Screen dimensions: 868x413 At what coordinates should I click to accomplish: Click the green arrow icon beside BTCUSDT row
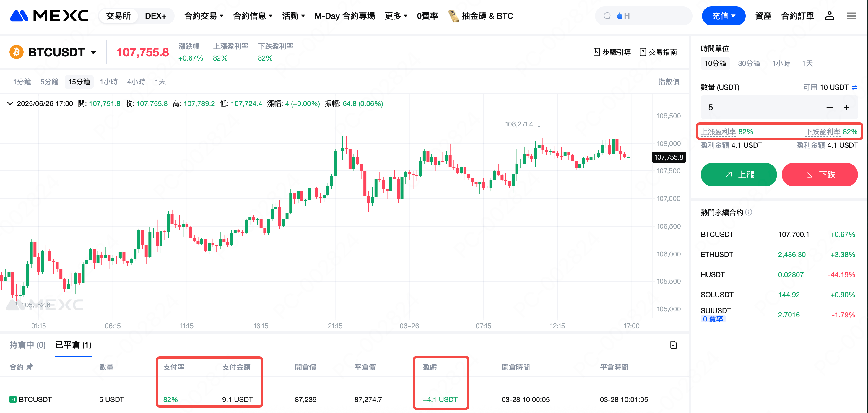click(13, 399)
